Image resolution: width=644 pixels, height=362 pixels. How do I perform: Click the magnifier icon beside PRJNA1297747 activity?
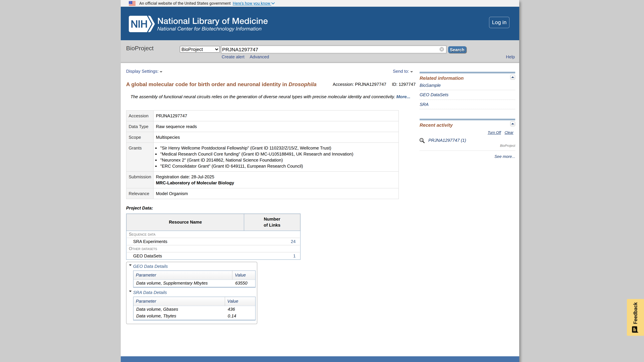[x=422, y=140]
